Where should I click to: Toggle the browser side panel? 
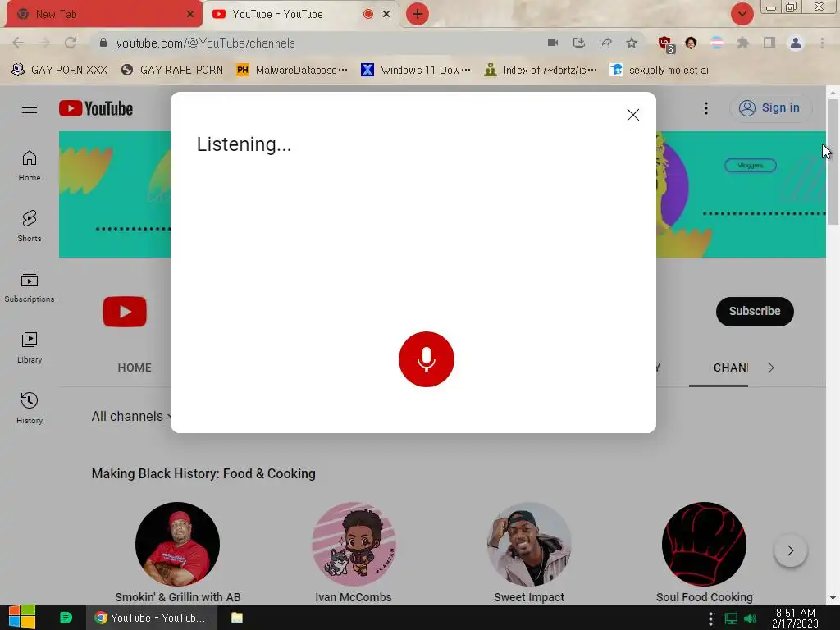[x=769, y=43]
